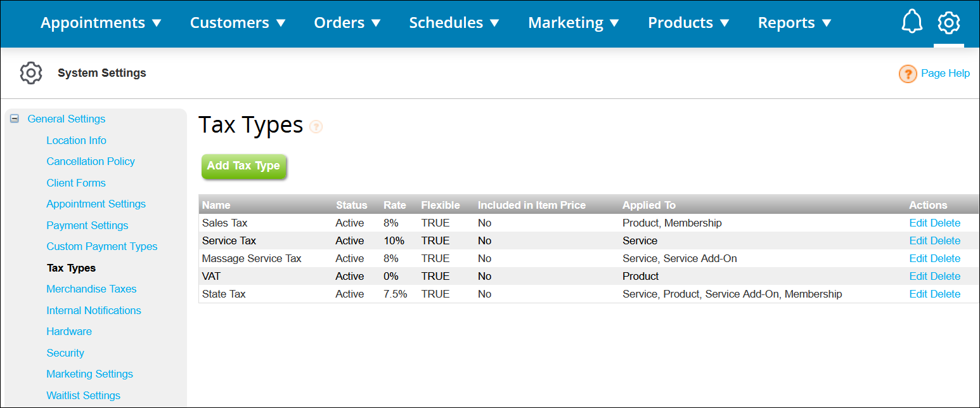Expand the Marketing dropdown menu
Image resolution: width=980 pixels, height=408 pixels.
(x=574, y=23)
